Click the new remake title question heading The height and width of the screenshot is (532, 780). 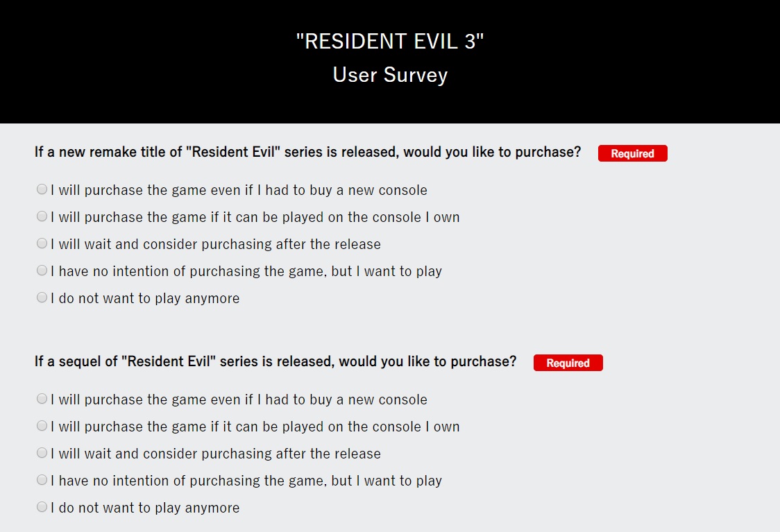[x=307, y=152]
